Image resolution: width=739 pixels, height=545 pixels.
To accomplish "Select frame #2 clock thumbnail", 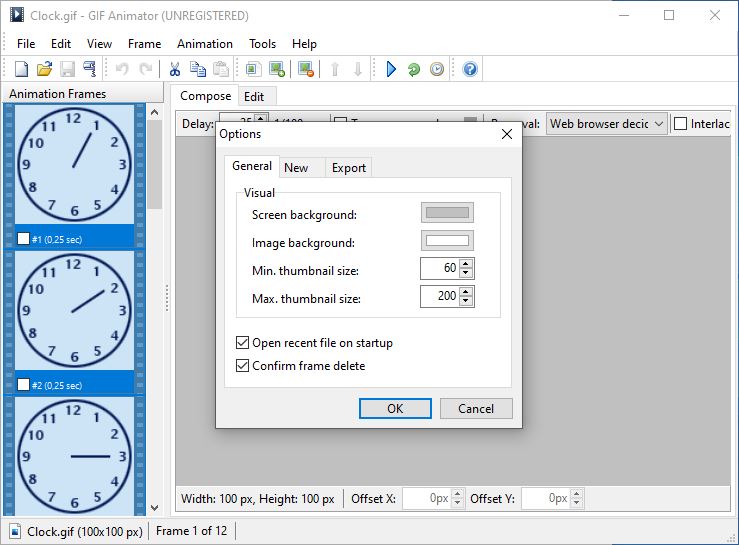I will pos(74,310).
